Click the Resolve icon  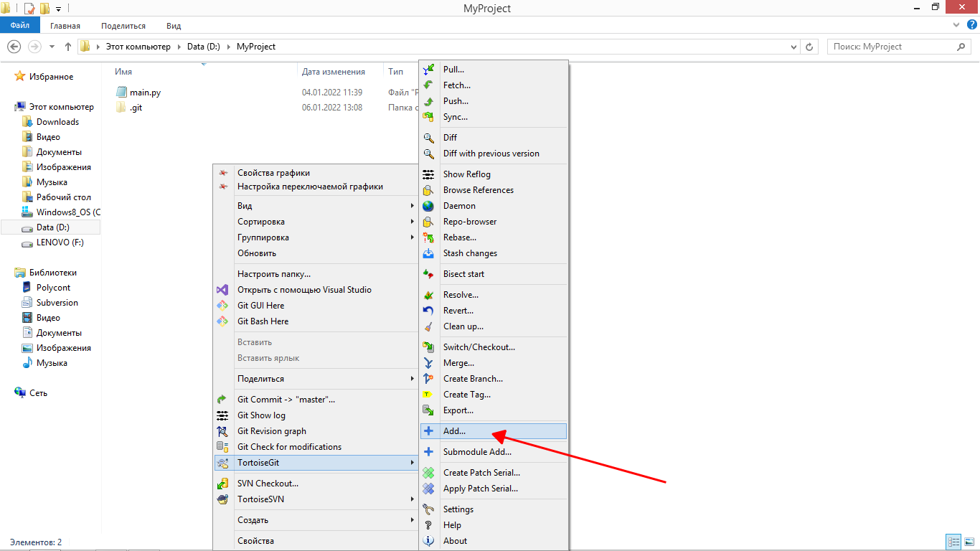[x=429, y=295]
